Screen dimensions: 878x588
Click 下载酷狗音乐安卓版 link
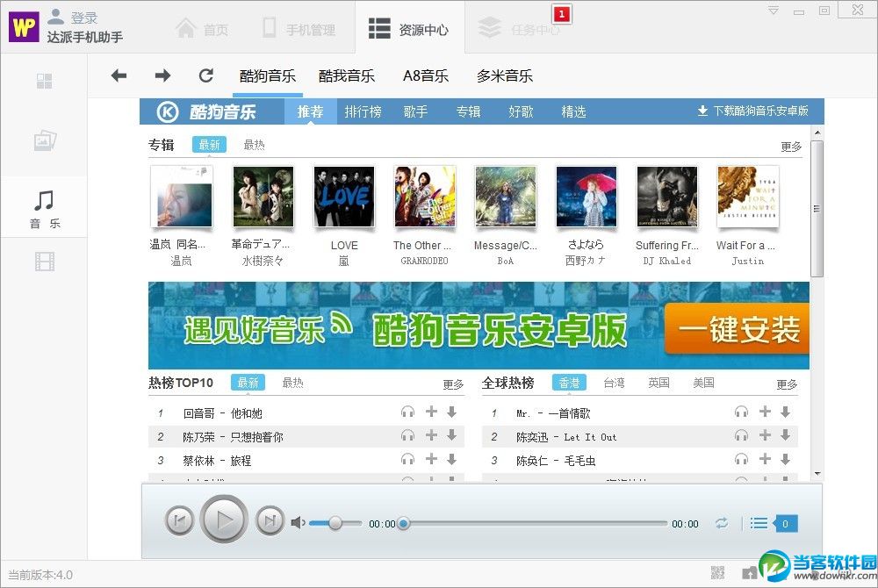click(753, 111)
